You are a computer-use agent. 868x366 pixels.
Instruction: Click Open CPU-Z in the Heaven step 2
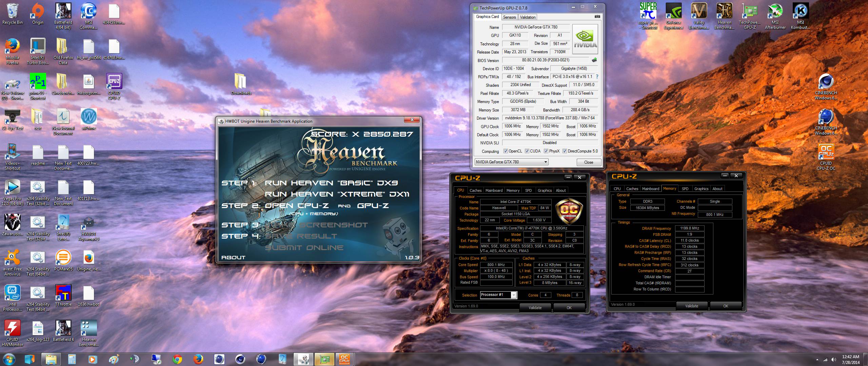click(x=297, y=206)
